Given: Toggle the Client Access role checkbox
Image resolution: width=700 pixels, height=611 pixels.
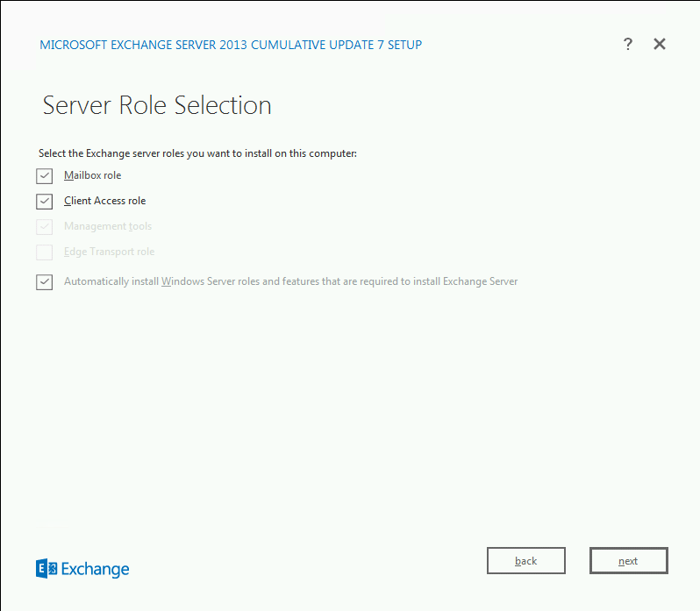Looking at the screenshot, I should tap(44, 201).
